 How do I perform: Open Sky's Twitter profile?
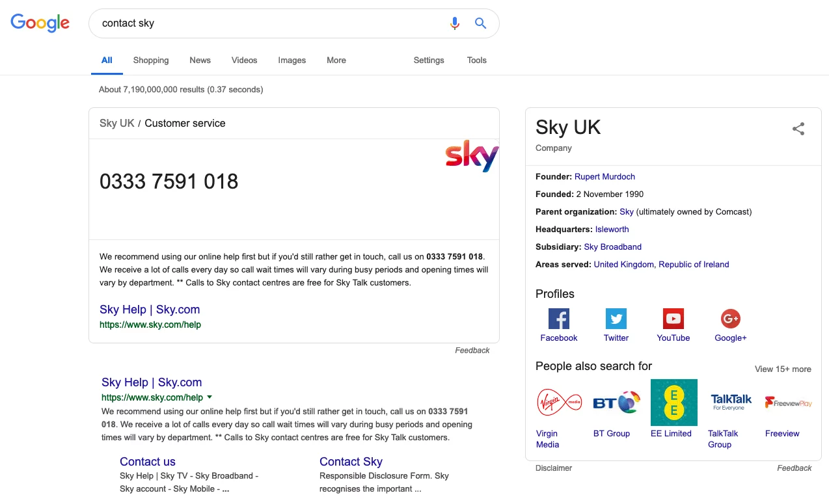click(x=616, y=319)
